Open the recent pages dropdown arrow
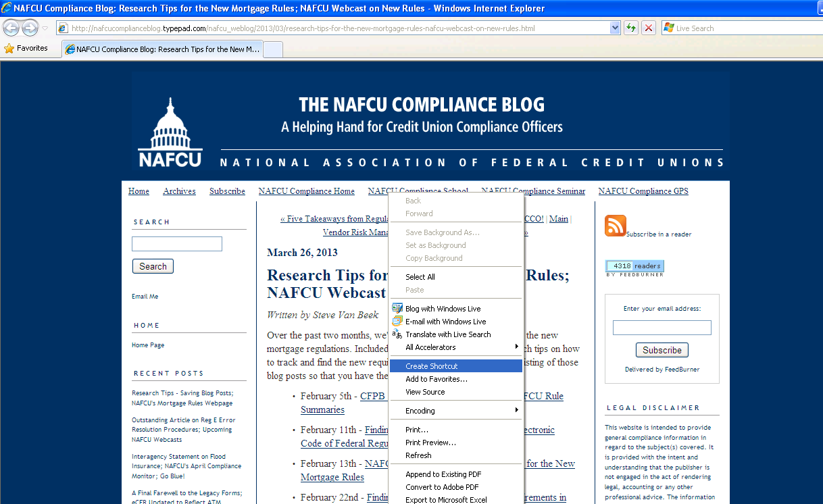 coord(45,28)
